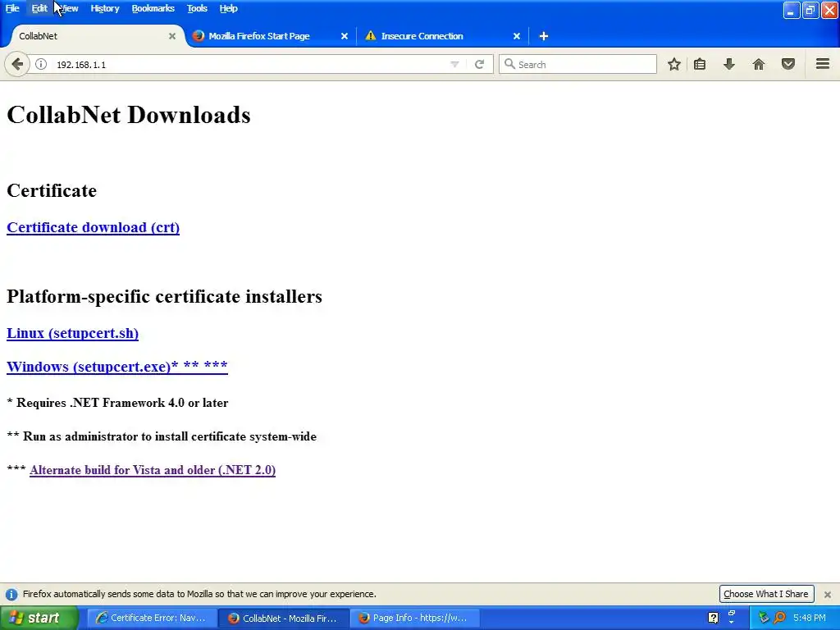Click the help question mark tray icon

(x=713, y=619)
